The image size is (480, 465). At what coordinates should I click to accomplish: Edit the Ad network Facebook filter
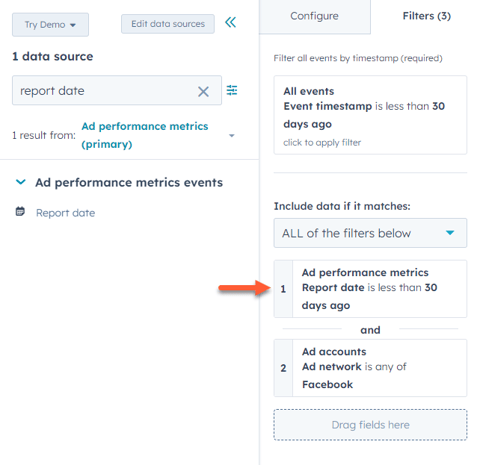(380, 368)
